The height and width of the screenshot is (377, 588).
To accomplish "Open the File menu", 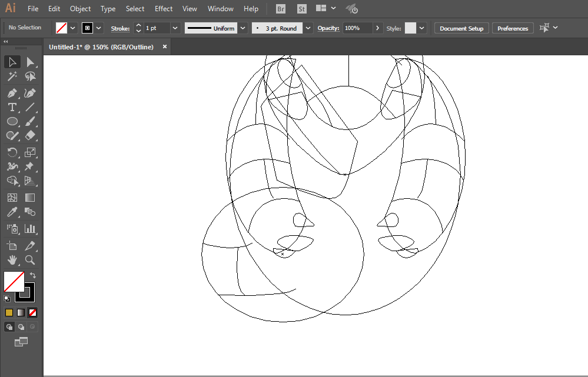I will click(x=33, y=9).
